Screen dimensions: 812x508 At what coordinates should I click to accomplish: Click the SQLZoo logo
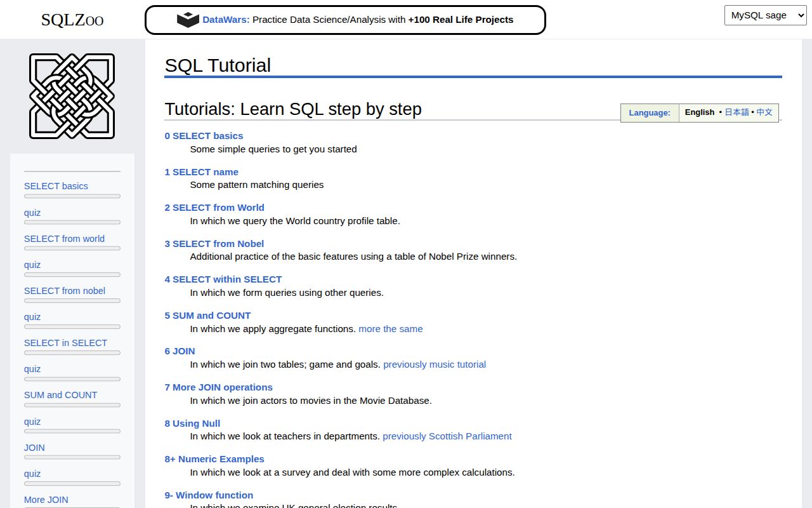click(x=72, y=20)
